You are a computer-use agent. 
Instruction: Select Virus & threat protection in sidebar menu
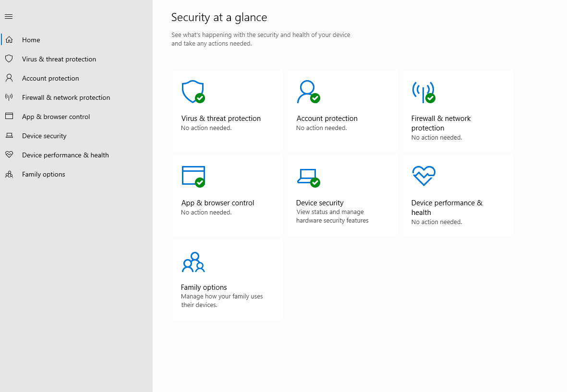click(59, 59)
